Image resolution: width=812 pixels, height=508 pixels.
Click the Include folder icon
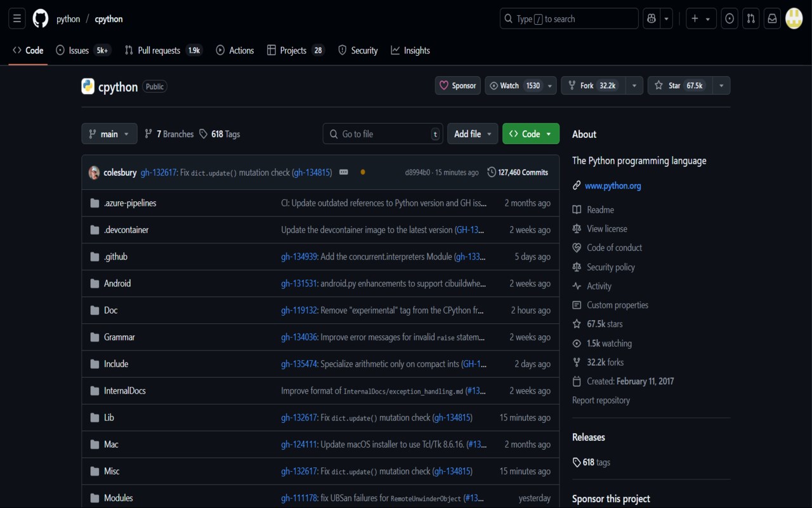point(95,364)
